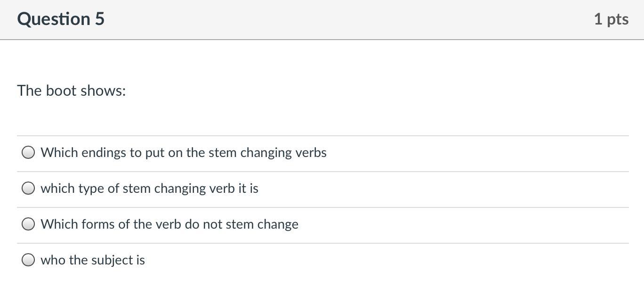Viewport: 644px width, 297px height.
Task: Click the answer label "which type of stem changing verb it is"
Action: click(x=149, y=189)
